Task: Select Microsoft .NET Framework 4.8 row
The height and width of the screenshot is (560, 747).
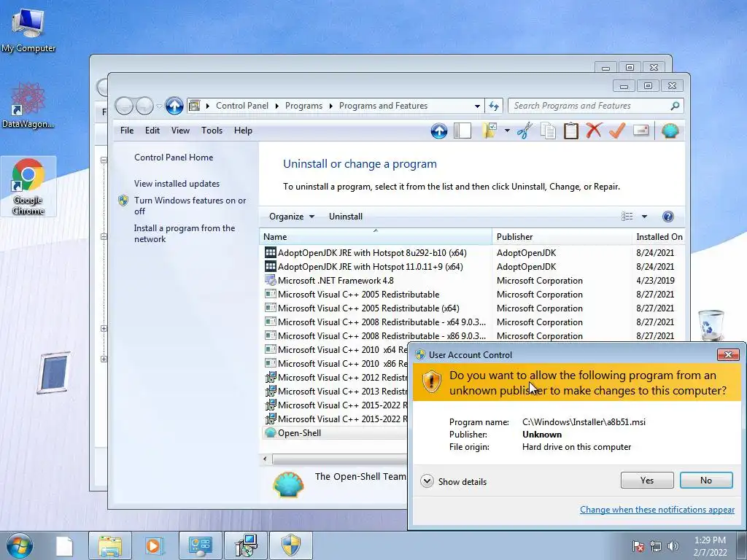Action: click(336, 281)
